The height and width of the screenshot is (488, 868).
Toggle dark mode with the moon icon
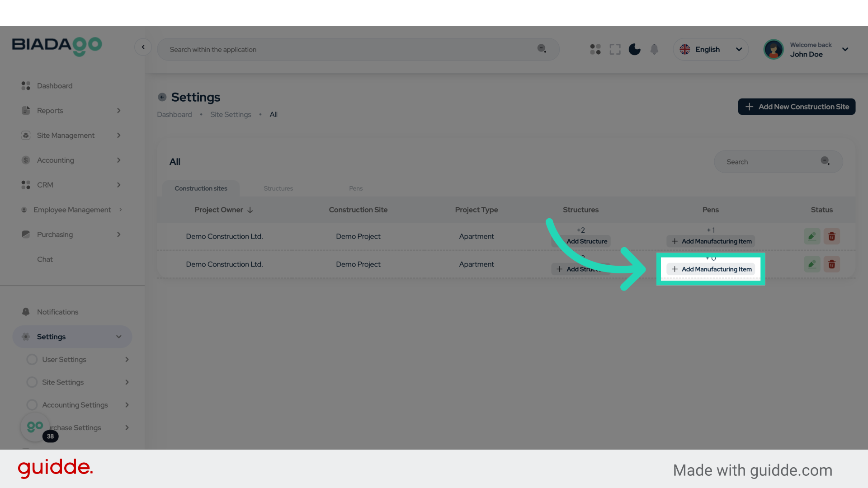coord(634,49)
